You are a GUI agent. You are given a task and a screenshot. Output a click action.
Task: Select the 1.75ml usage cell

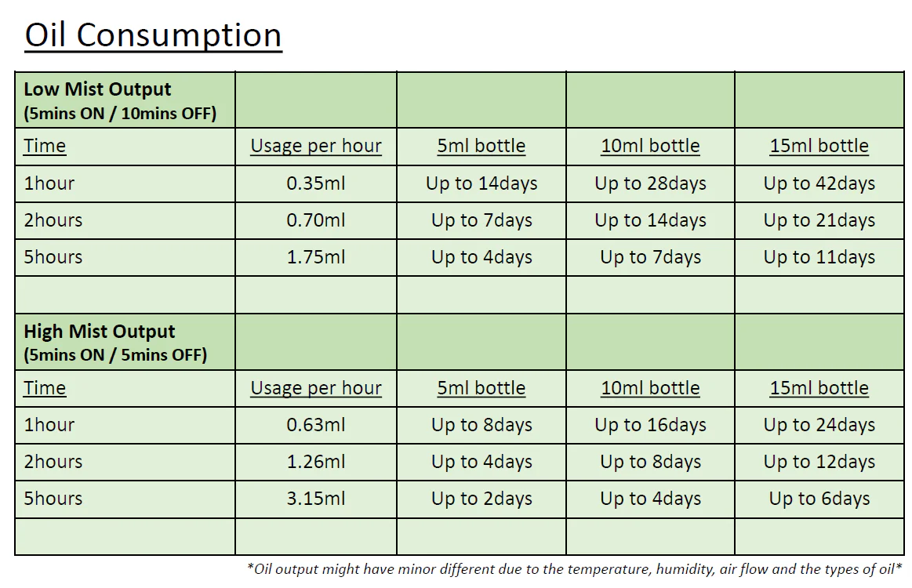pos(316,257)
